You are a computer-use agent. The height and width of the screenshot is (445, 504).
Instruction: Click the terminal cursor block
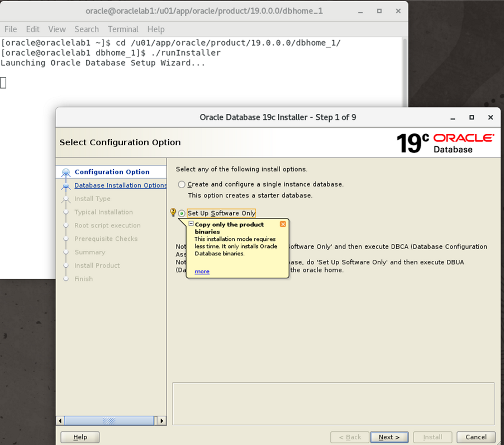pyautogui.click(x=3, y=83)
